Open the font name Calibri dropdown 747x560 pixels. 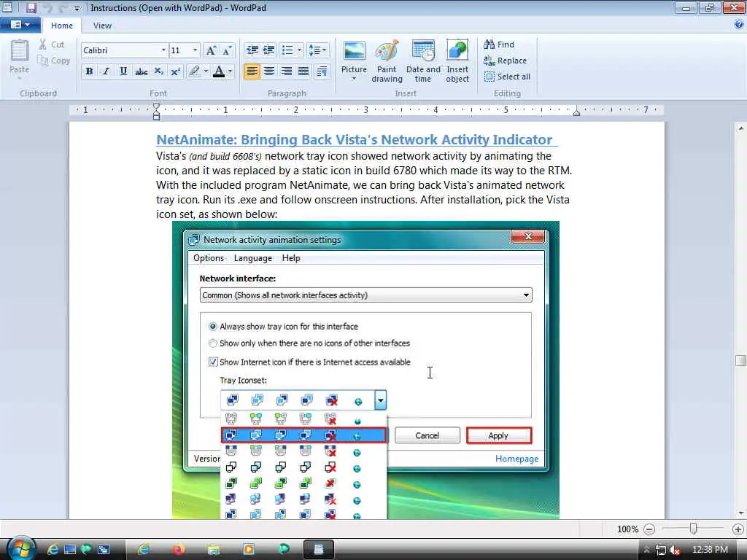coord(163,50)
